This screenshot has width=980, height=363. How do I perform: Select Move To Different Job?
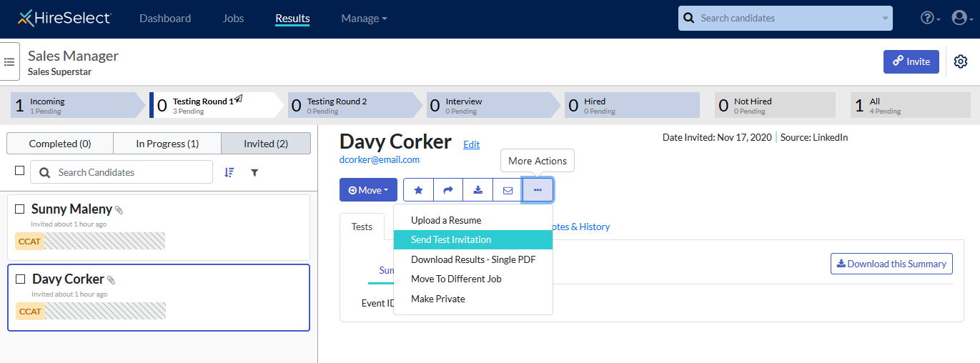[x=473, y=279]
